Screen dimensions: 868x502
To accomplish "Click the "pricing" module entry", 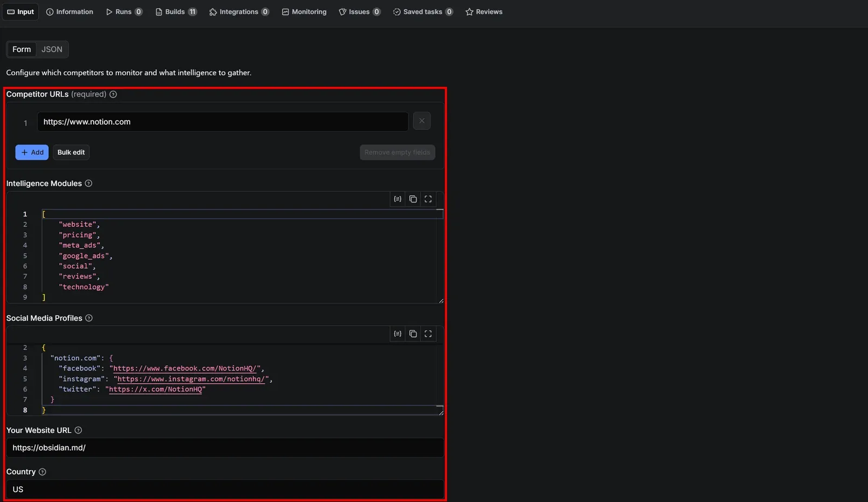I will click(79, 235).
